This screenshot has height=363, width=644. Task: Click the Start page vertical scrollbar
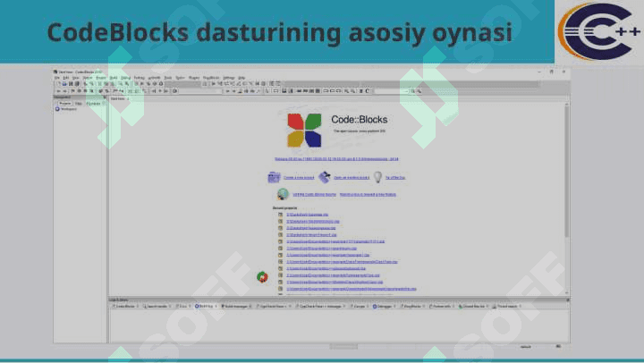point(567,197)
